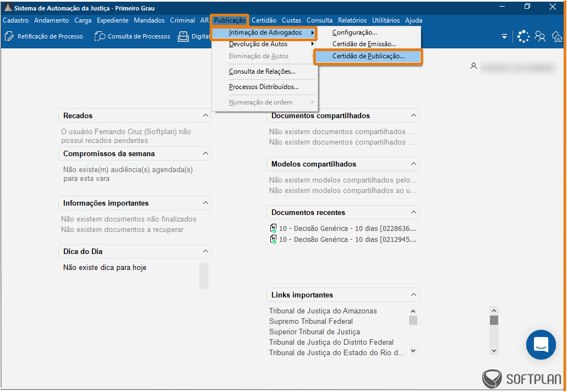Close the Sistema de Automação da Justiça window
This screenshot has width=567, height=392.
coord(552,7)
